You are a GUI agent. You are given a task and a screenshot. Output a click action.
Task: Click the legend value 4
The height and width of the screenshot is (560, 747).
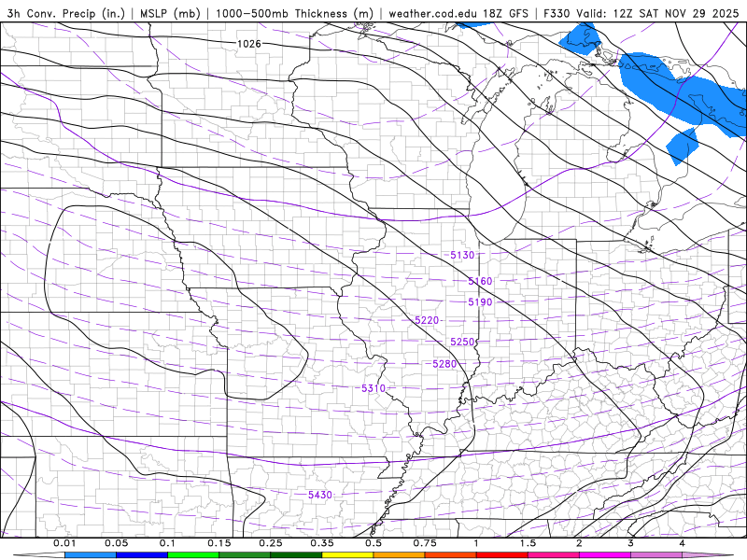(683, 543)
